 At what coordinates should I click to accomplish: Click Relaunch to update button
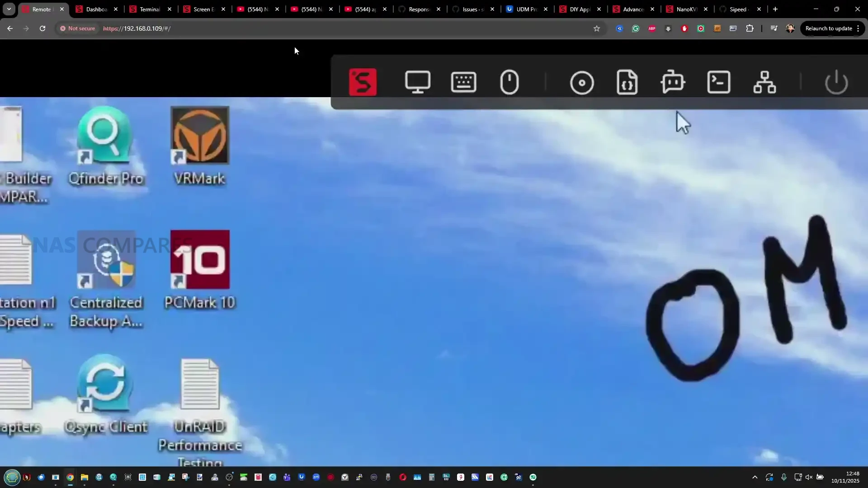[x=828, y=28]
